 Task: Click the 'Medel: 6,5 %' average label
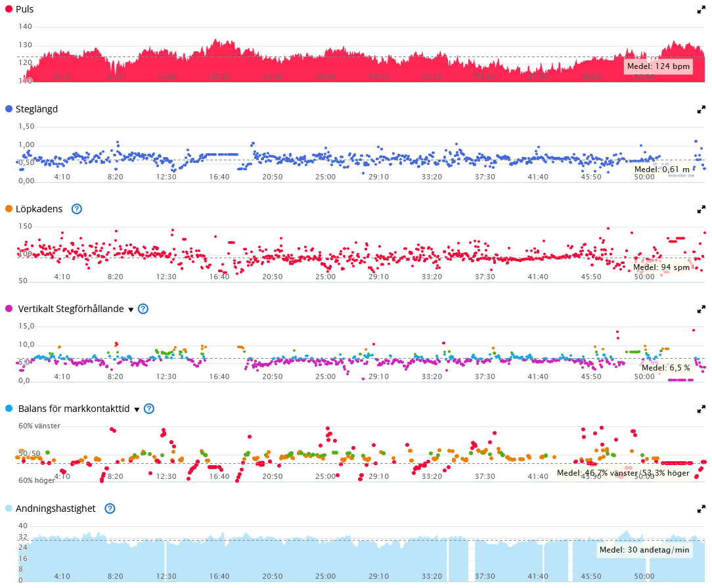point(665,368)
